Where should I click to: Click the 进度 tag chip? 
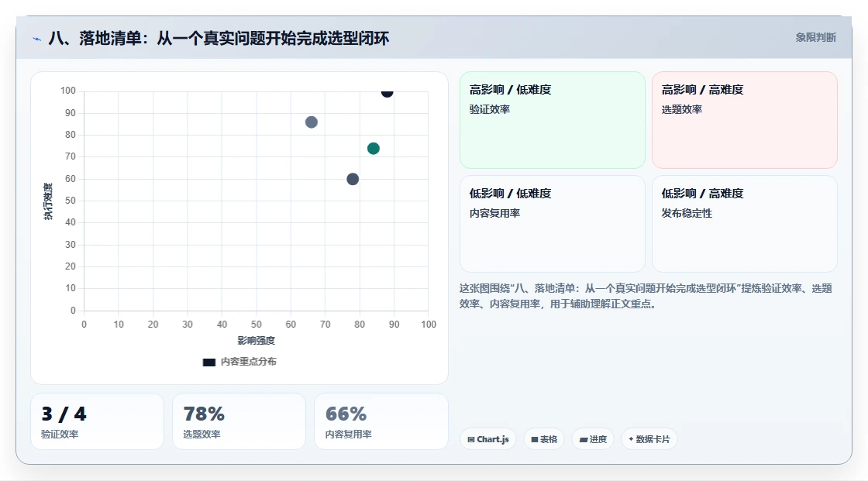point(593,439)
